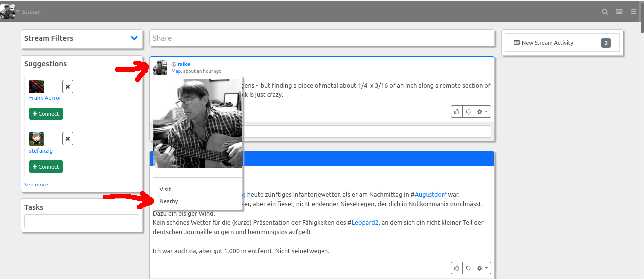The image size is (644, 279).
Task: Click the search magnifier icon in navbar
Action: (x=605, y=12)
